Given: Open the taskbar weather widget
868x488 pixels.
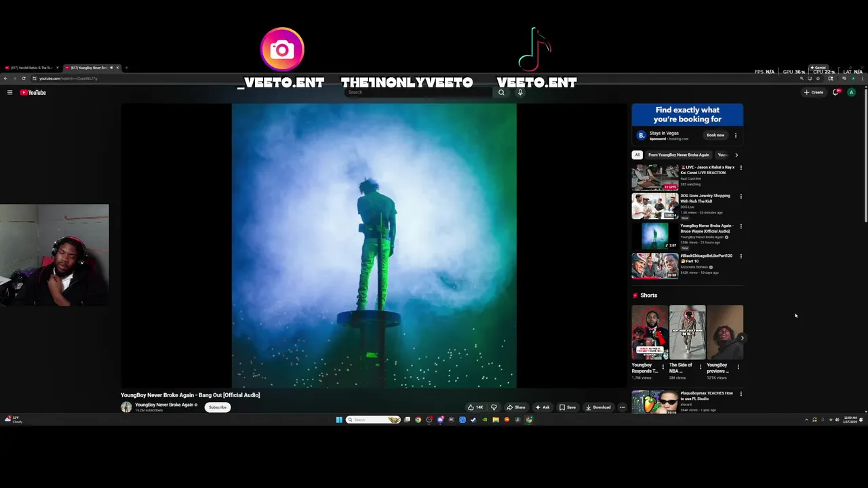Looking at the screenshot, I should point(13,420).
